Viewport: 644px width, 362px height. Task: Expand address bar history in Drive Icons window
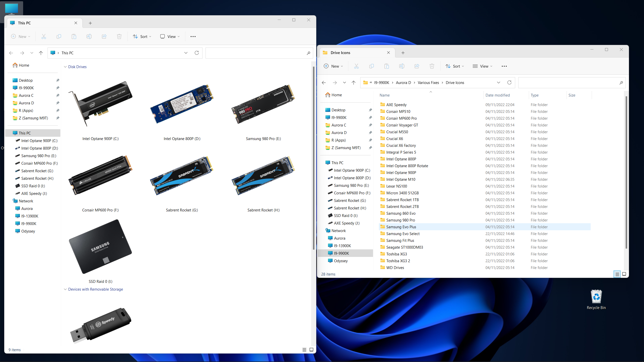[499, 82]
